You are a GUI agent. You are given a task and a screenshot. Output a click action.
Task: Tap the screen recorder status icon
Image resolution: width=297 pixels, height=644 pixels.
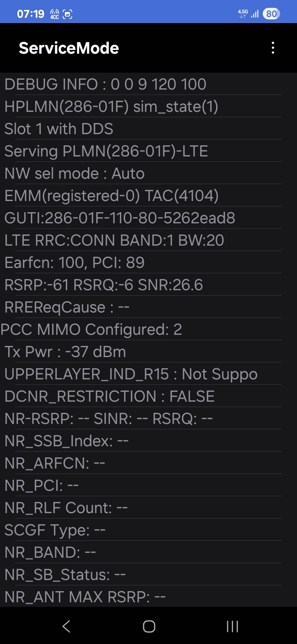(68, 14)
